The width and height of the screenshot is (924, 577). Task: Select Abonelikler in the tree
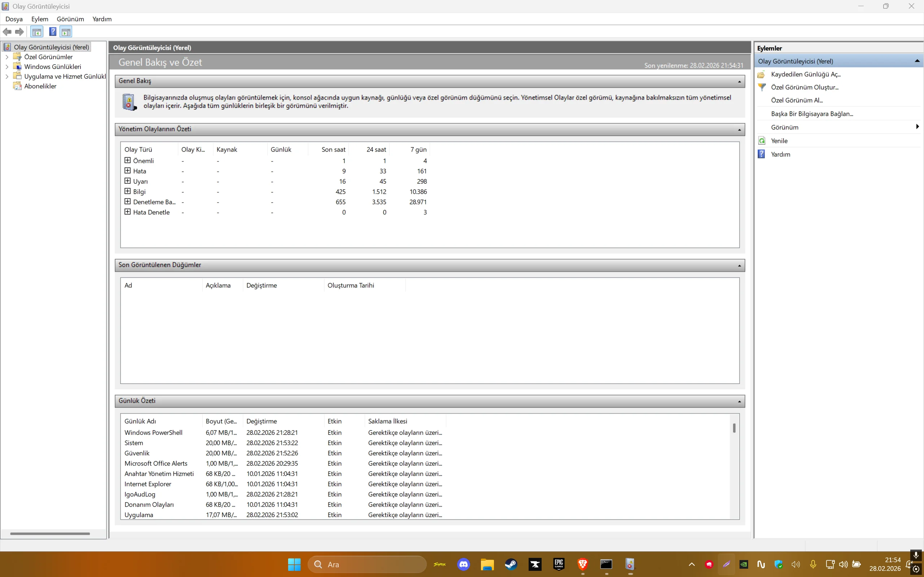tap(40, 86)
